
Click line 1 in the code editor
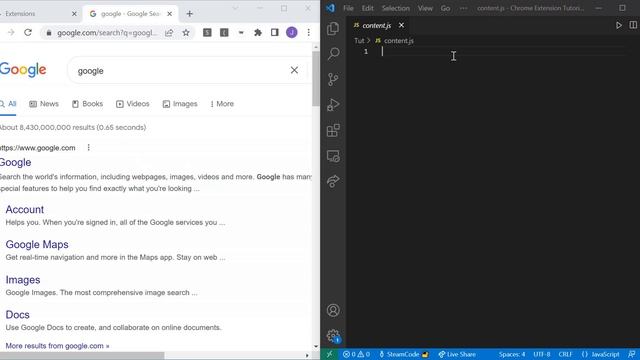tap(490, 51)
